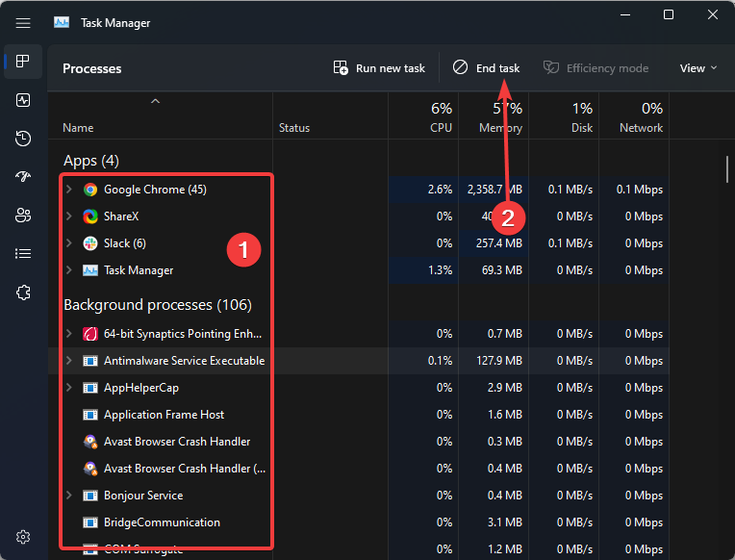Image resolution: width=735 pixels, height=560 pixels.
Task: Expand the ShareX process group
Action: [x=69, y=216]
